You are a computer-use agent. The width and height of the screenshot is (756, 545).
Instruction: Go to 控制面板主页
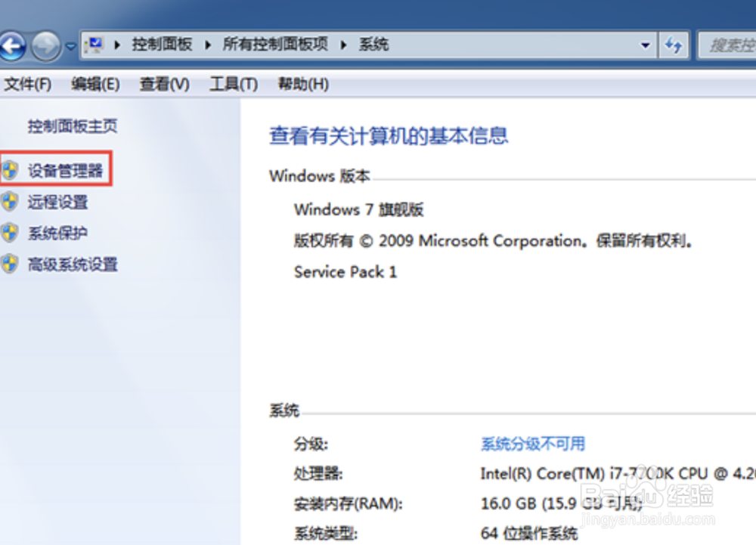click(73, 126)
